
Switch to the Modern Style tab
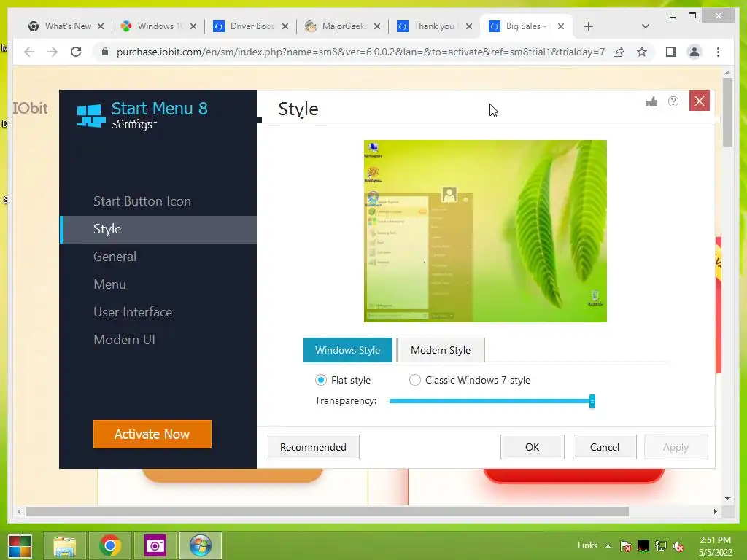[x=441, y=350]
